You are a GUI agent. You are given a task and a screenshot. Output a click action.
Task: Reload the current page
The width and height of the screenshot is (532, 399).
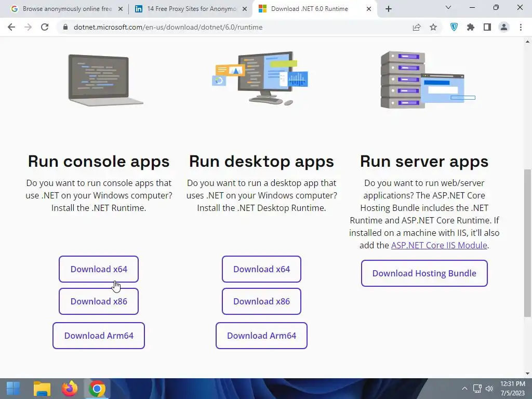(45, 27)
